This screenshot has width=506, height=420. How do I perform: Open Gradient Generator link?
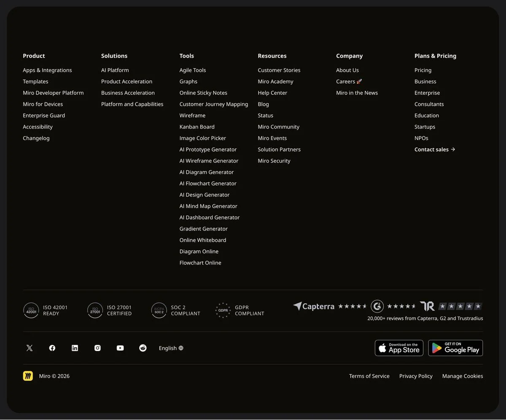pyautogui.click(x=204, y=229)
